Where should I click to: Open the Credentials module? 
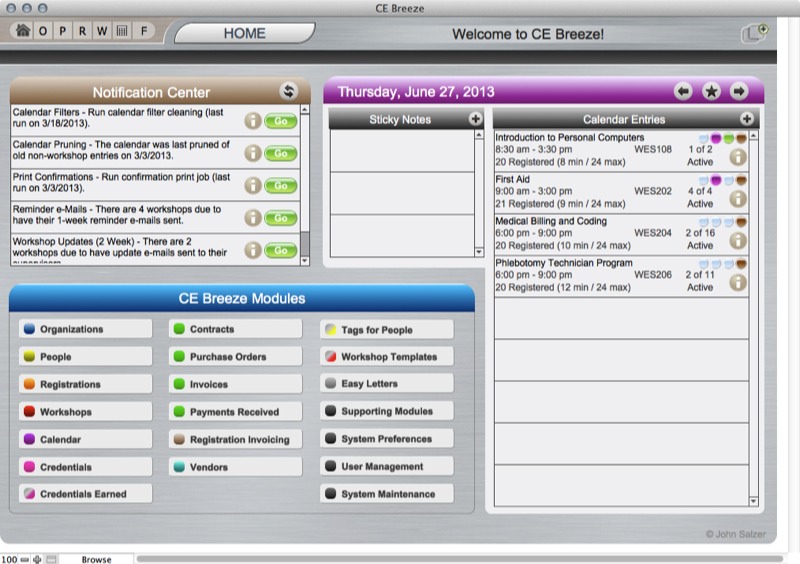86,467
